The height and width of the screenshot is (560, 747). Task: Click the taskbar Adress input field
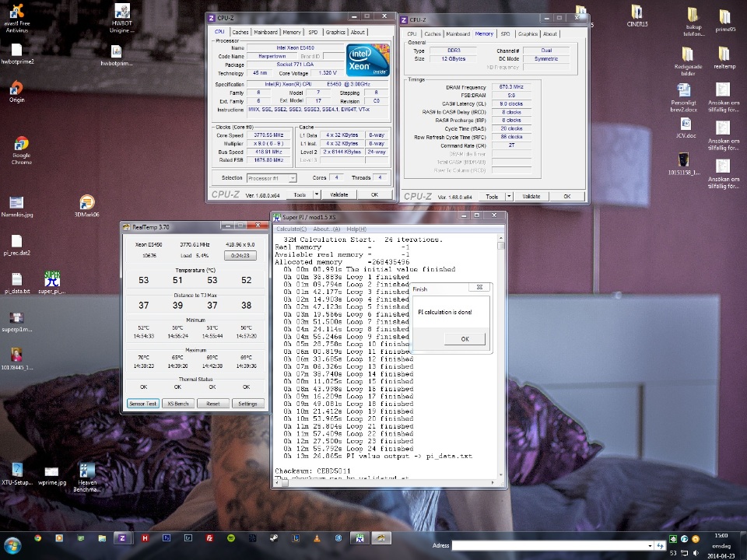click(549, 546)
